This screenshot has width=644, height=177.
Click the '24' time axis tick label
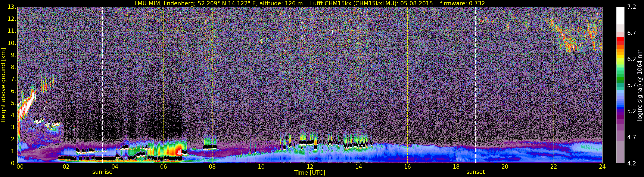[x=602, y=167]
